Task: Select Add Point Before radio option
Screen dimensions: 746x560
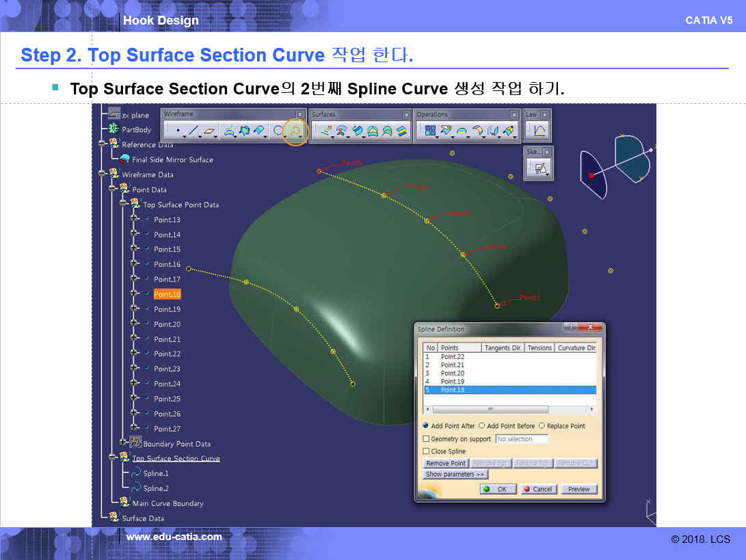Action: coord(481,426)
